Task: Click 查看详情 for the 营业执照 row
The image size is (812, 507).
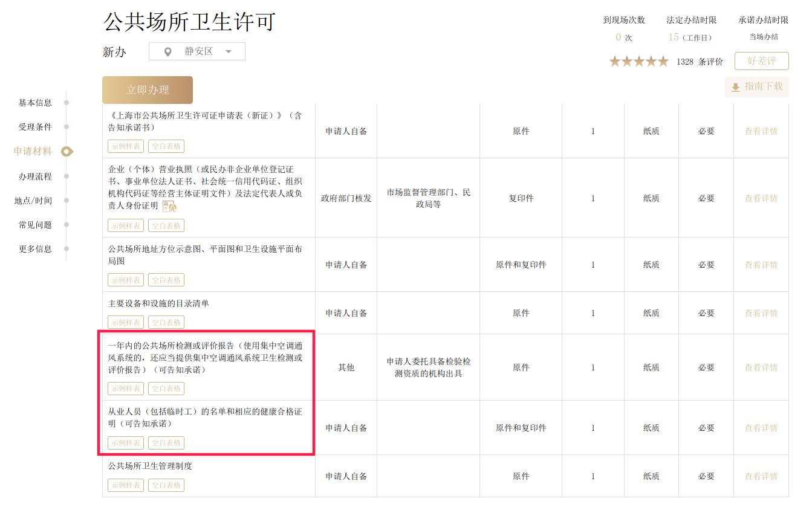Action: click(x=761, y=198)
